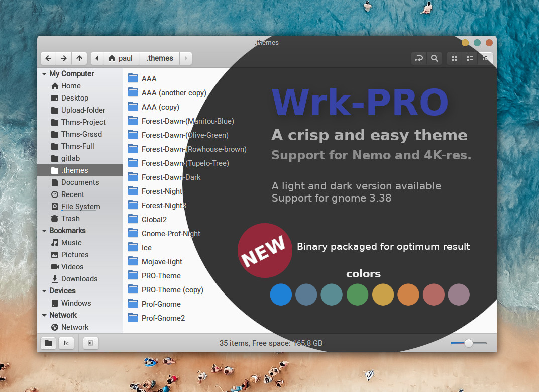Screen dimensions: 539x392
Task: Select the Forest-Night folder
Action: point(155,191)
